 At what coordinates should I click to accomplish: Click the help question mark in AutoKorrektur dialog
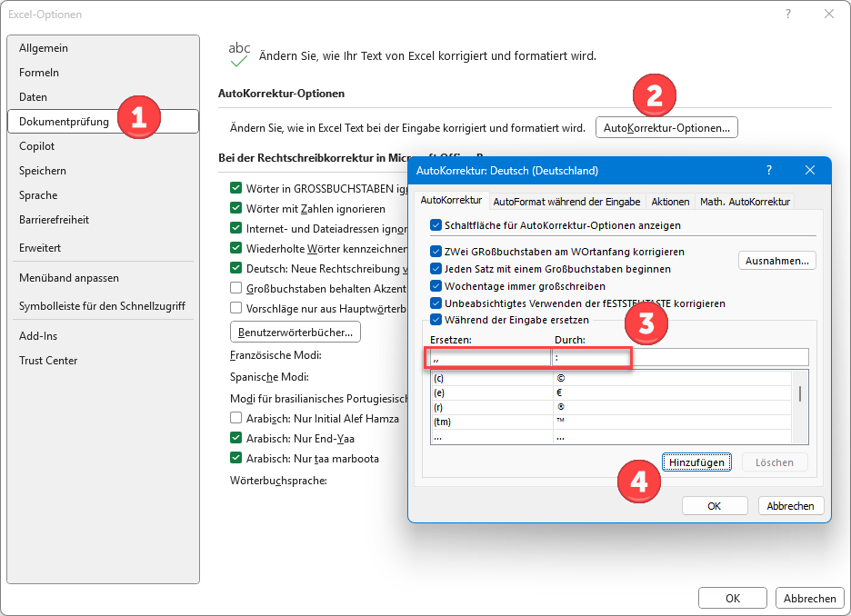[x=769, y=170]
